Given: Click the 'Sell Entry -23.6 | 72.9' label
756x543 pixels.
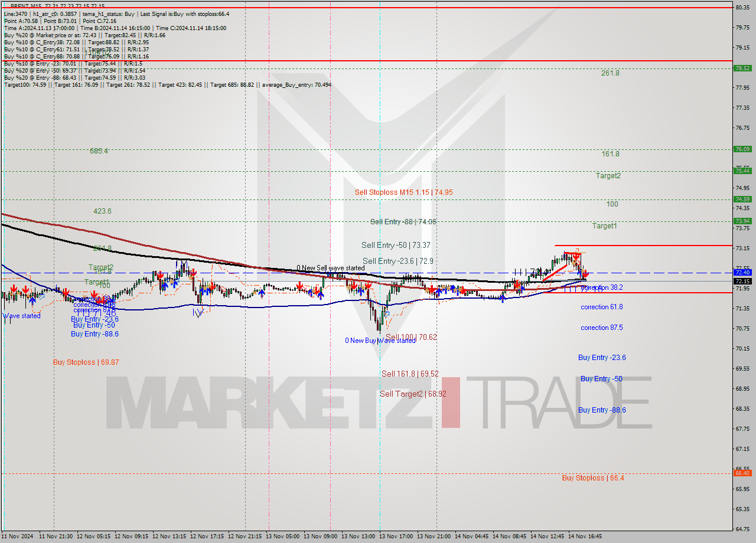Looking at the screenshot, I should (398, 261).
